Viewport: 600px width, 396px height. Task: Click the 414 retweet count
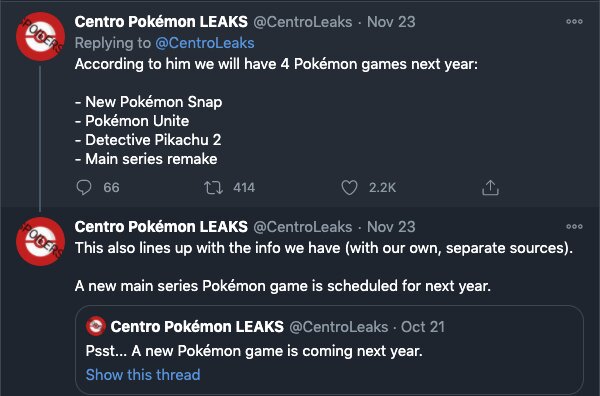point(244,187)
